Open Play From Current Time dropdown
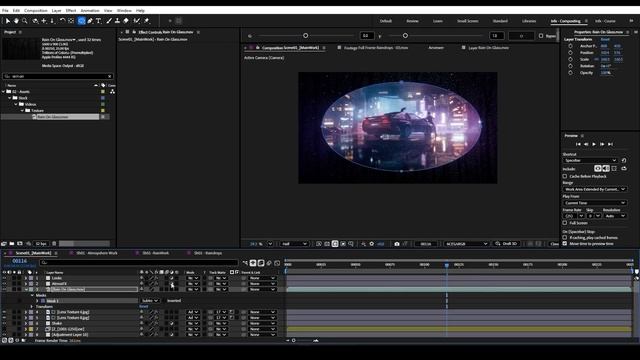Screen dimensions: 640x360 coord(594,203)
